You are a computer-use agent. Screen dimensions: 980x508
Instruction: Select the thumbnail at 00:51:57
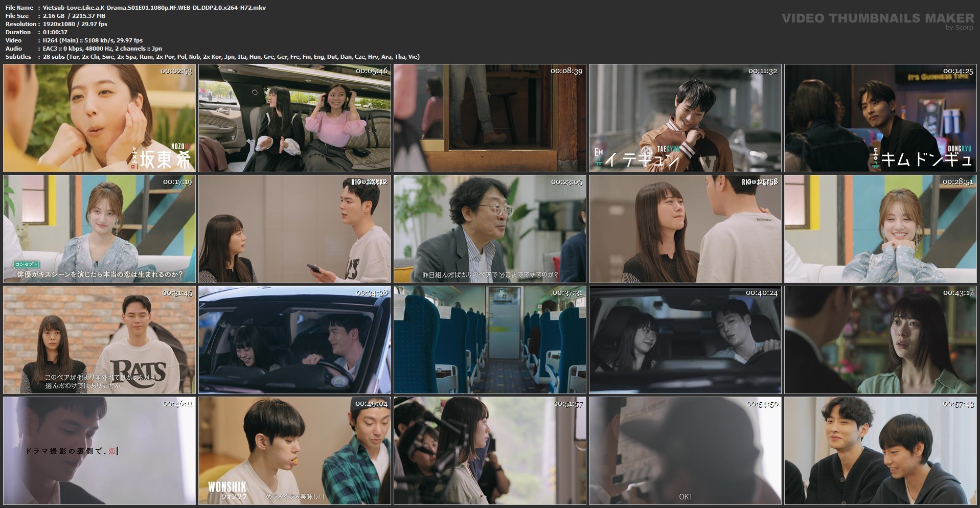click(x=490, y=451)
